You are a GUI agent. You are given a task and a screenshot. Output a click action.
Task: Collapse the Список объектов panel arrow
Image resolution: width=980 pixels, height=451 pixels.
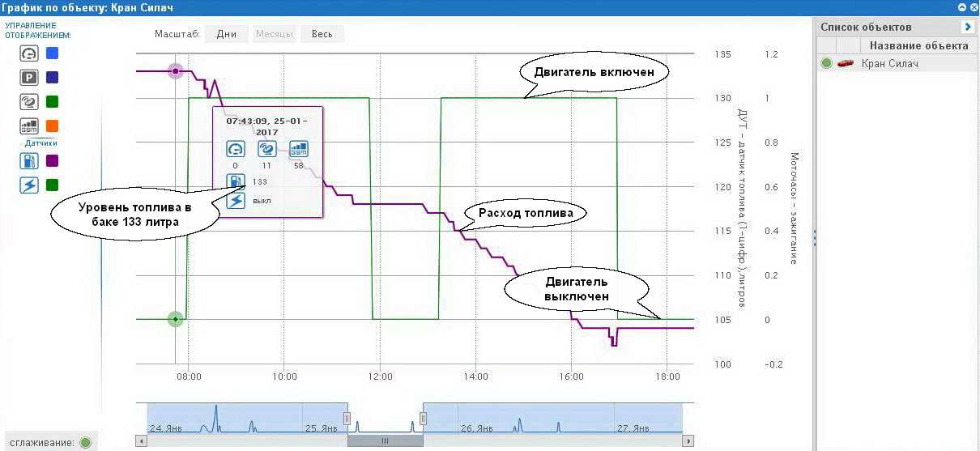967,27
